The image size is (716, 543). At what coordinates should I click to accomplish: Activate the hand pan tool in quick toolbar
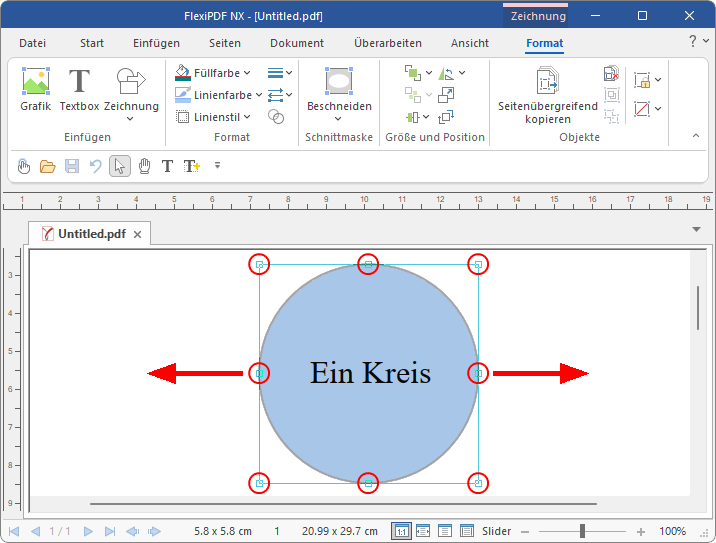(144, 166)
